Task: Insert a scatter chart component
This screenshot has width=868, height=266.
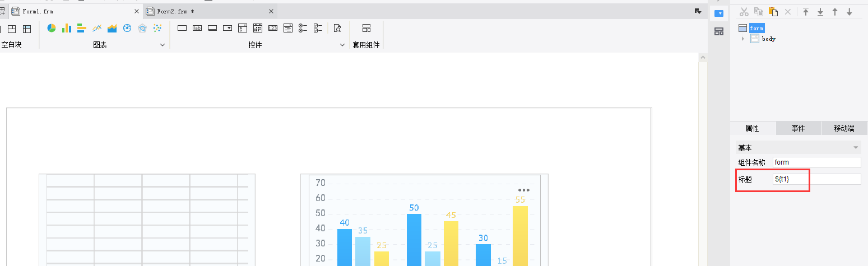Action: 157,28
